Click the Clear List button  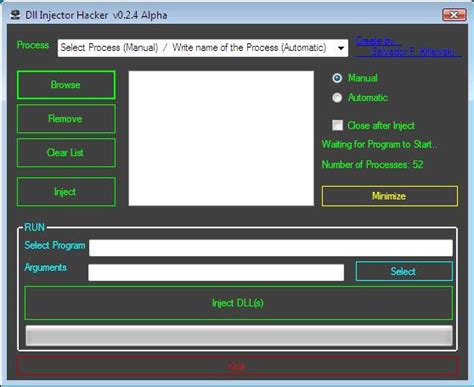pos(66,153)
